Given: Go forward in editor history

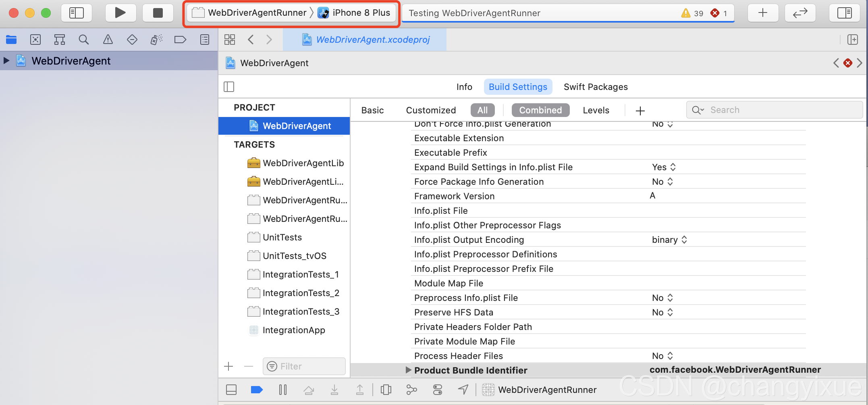Looking at the screenshot, I should 269,40.
